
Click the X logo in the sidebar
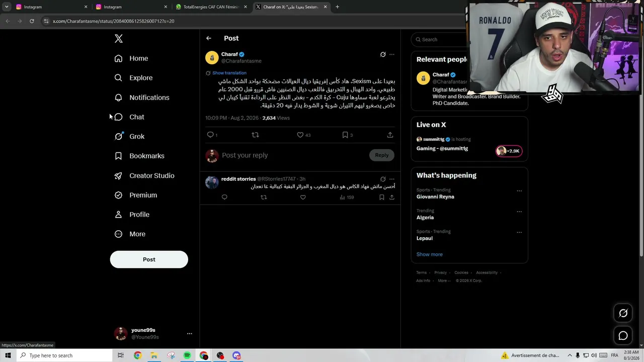tap(119, 39)
